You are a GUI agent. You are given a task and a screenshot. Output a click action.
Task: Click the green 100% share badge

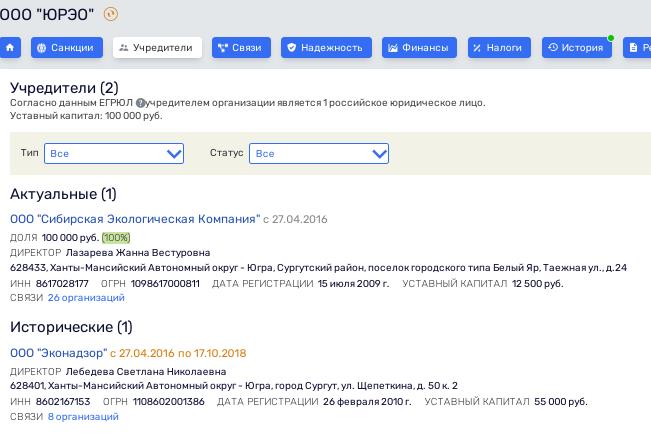(x=116, y=238)
